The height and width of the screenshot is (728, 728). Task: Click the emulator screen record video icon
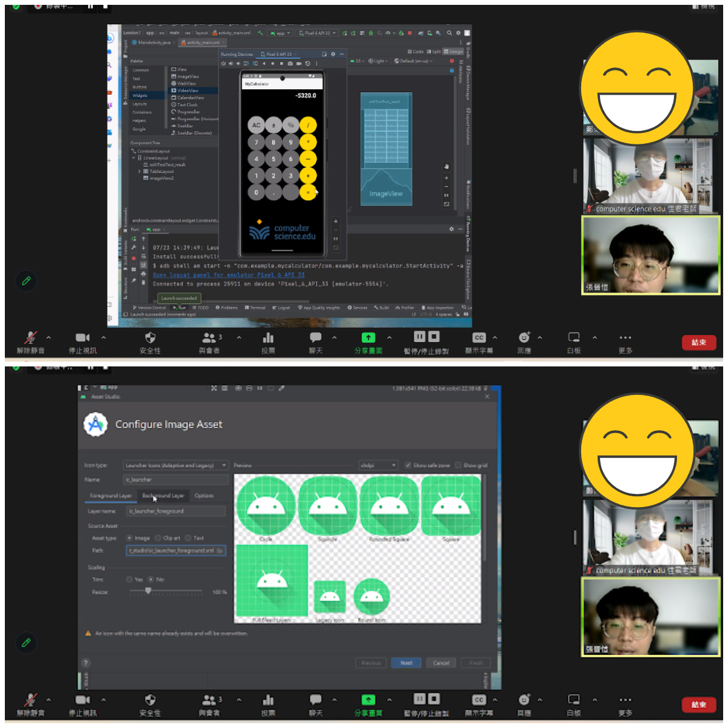[x=299, y=63]
